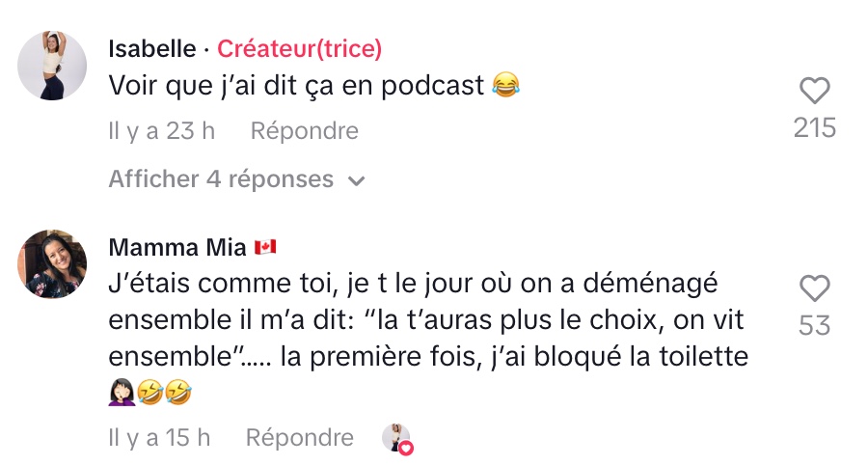Open Isabelle's profile picture
The image size is (868, 465).
52,66
